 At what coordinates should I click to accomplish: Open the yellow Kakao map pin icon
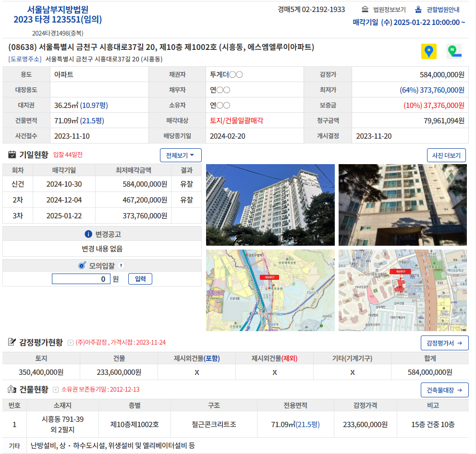coord(428,51)
